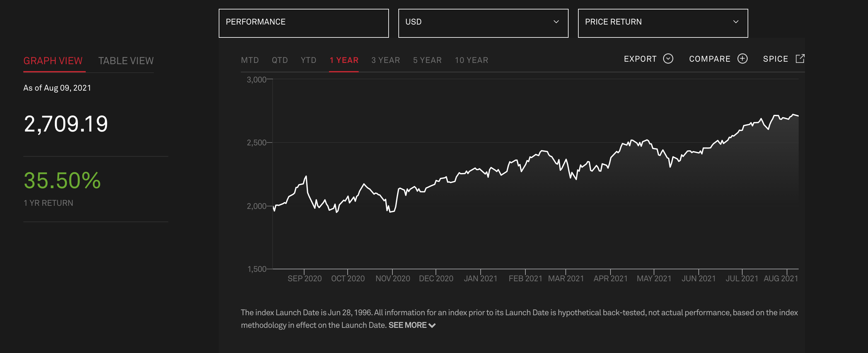Click the Compare button
The height and width of the screenshot is (353, 868).
click(x=710, y=59)
